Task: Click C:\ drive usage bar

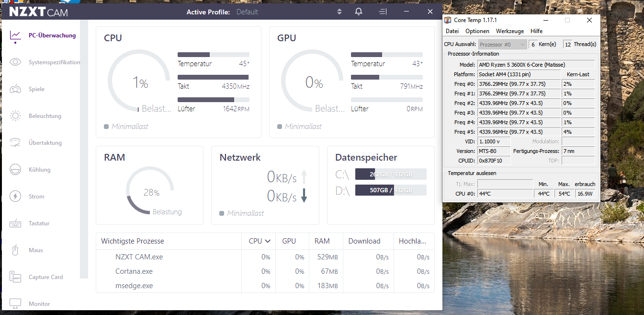Action: (391, 174)
